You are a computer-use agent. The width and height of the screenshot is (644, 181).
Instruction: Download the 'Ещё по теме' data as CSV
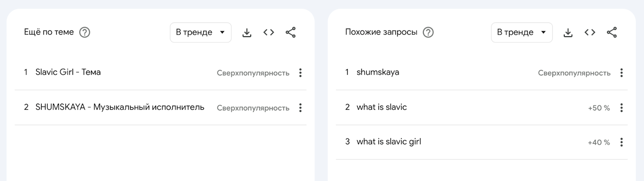(247, 33)
